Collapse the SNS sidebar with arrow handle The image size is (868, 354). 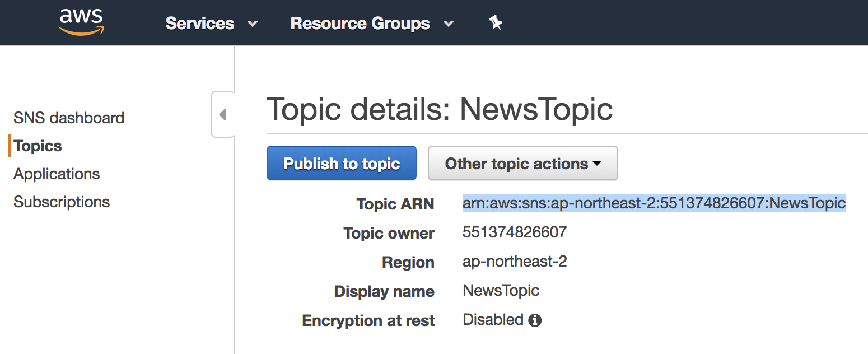(x=223, y=115)
